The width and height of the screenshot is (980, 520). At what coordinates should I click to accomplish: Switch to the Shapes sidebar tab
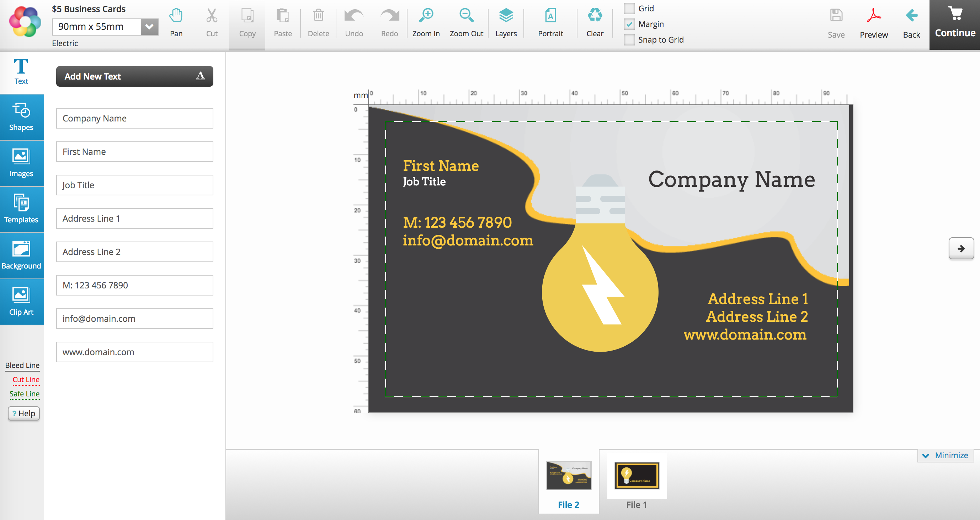(x=21, y=117)
